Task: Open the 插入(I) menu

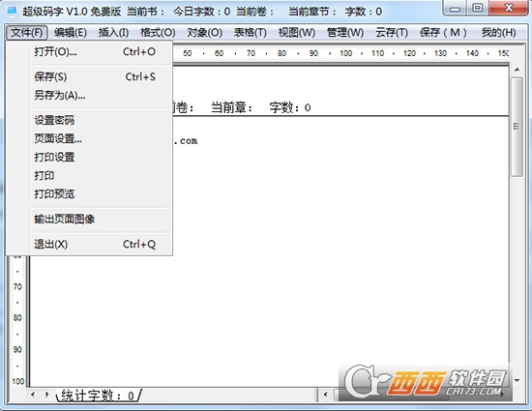Action: 113,33
